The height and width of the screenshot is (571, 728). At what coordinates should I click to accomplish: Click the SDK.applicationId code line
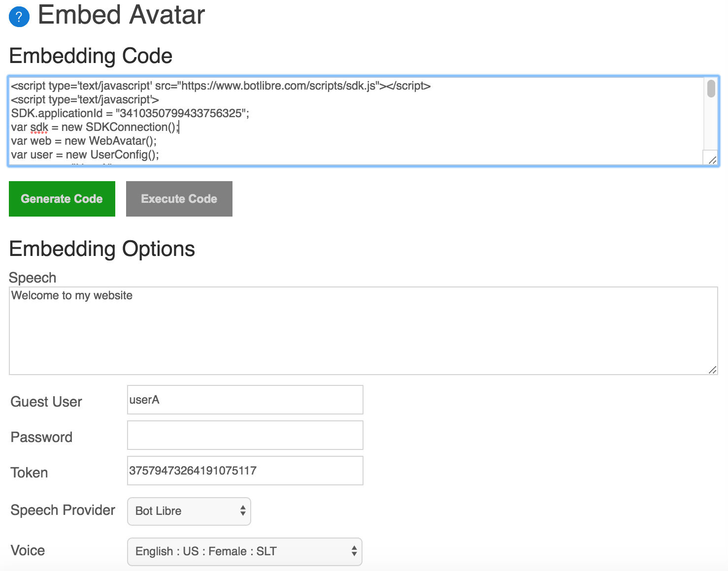[130, 113]
